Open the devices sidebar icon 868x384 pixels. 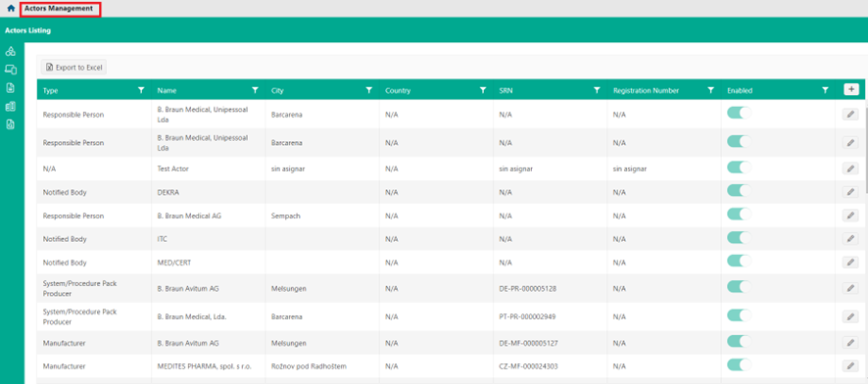tap(11, 70)
